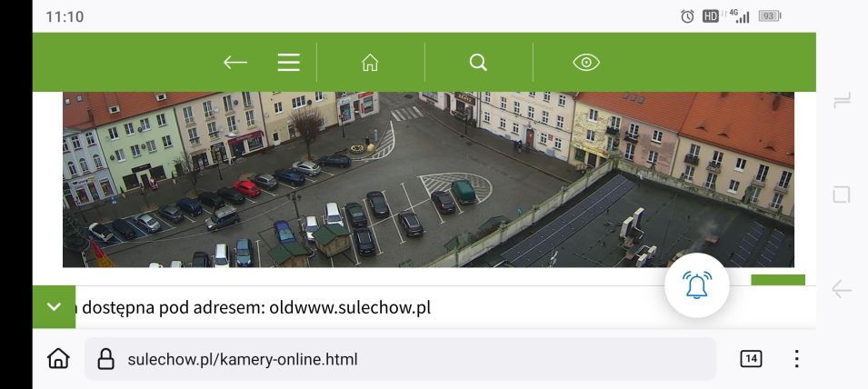
Task: Tap the Android system back arrow
Action: tap(842, 289)
